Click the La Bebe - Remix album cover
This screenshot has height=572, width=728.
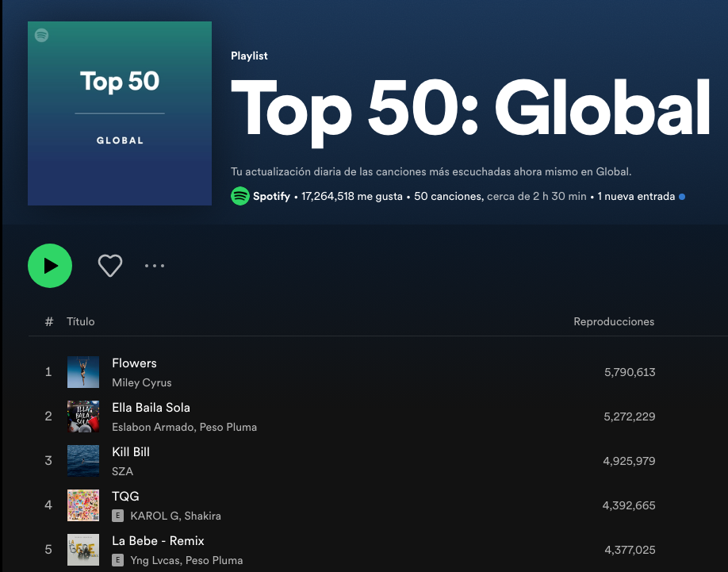point(83,550)
